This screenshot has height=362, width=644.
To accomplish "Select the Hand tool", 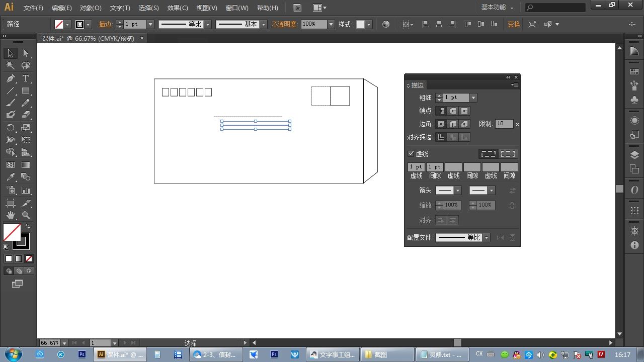I will coord(11,215).
